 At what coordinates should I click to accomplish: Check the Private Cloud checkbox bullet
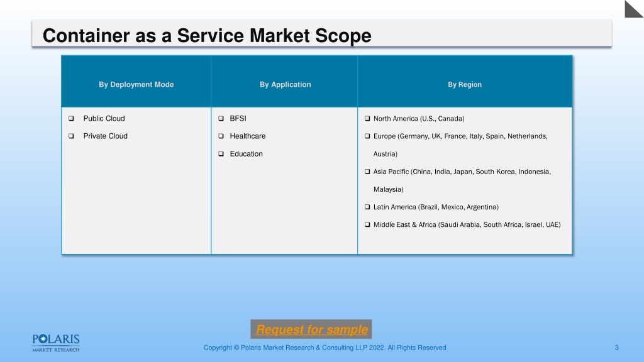pyautogui.click(x=71, y=136)
